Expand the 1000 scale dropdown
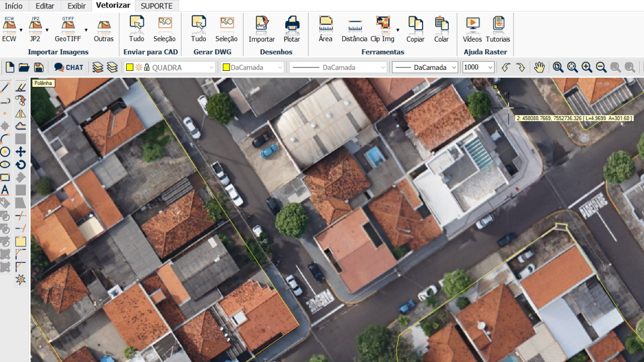This screenshot has width=644, height=362. click(x=490, y=67)
